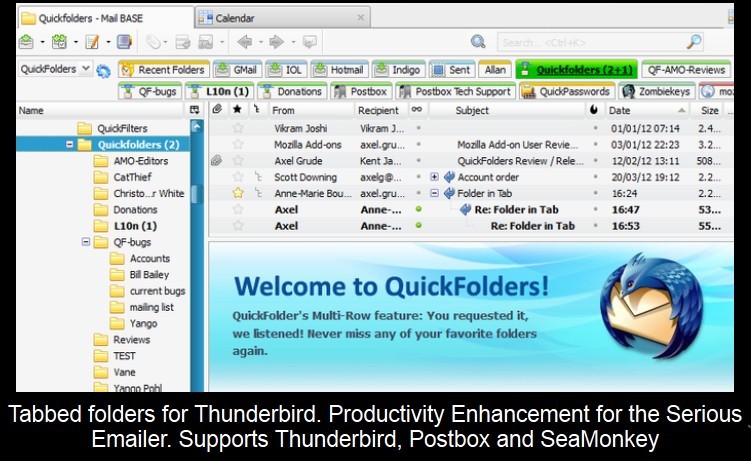Click the magnifier icon beside search box
751x461 pixels.
tap(478, 42)
